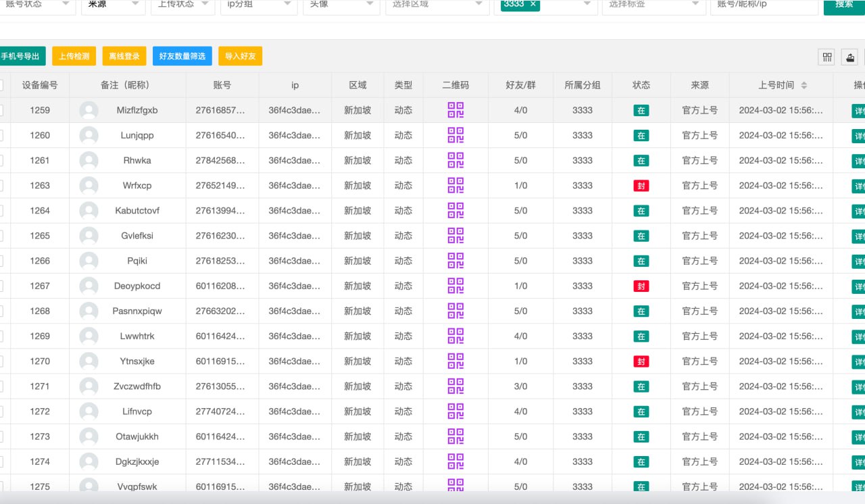Screen dimensions: 865x504
Task: Click nickname Dgkzjkxxje cell
Action: point(137,461)
